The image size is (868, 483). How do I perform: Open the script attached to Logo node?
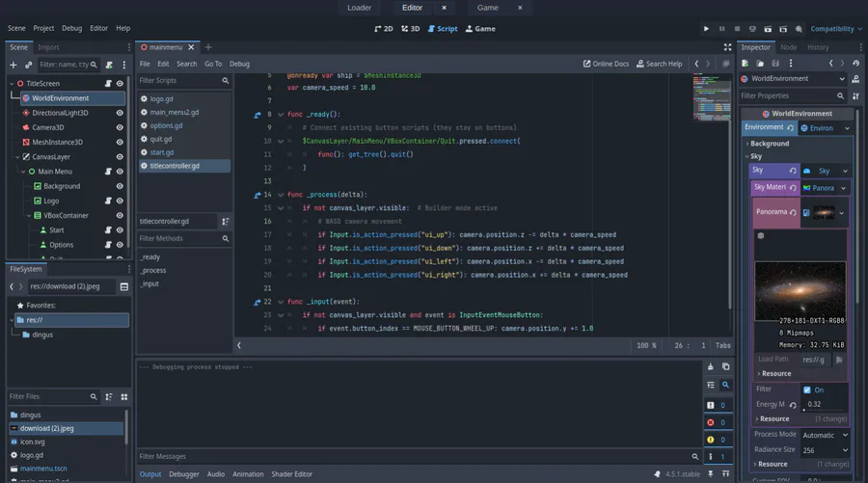click(x=108, y=201)
